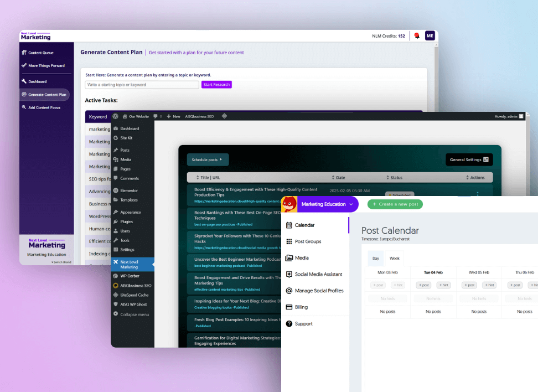The height and width of the screenshot is (392, 538).
Task: Click the notification bell icon
Action: coord(417,36)
